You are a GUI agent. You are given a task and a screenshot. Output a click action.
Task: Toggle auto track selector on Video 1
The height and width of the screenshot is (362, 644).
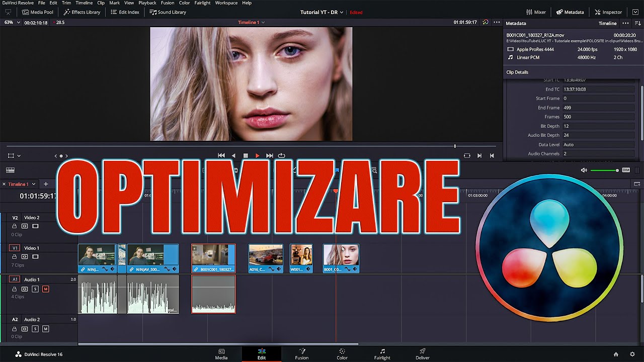(25, 257)
